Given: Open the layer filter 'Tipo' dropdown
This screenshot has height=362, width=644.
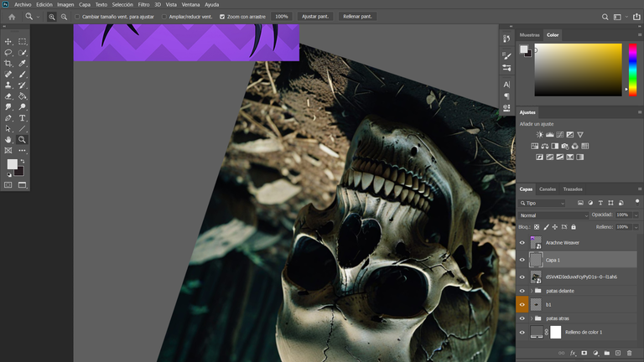Looking at the screenshot, I should 543,203.
